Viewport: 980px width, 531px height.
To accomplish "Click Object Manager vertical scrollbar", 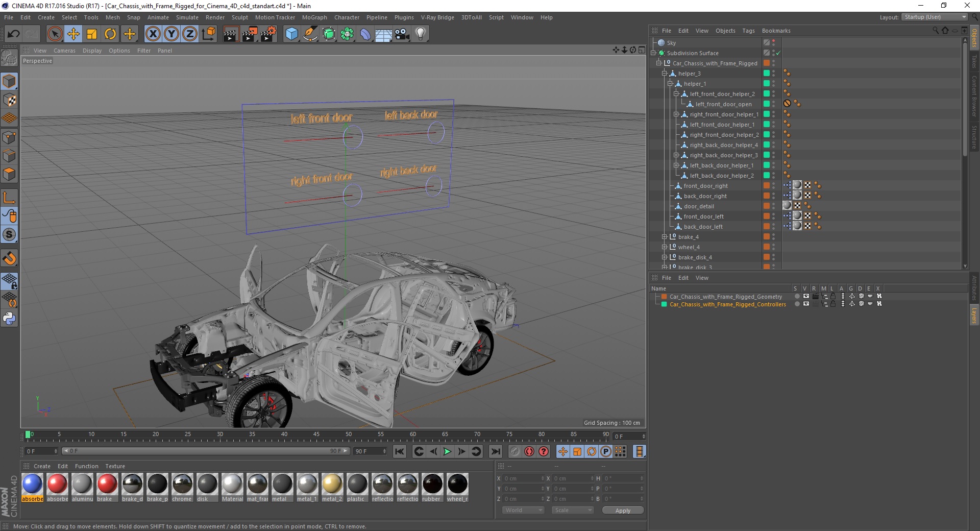I will pos(965,100).
